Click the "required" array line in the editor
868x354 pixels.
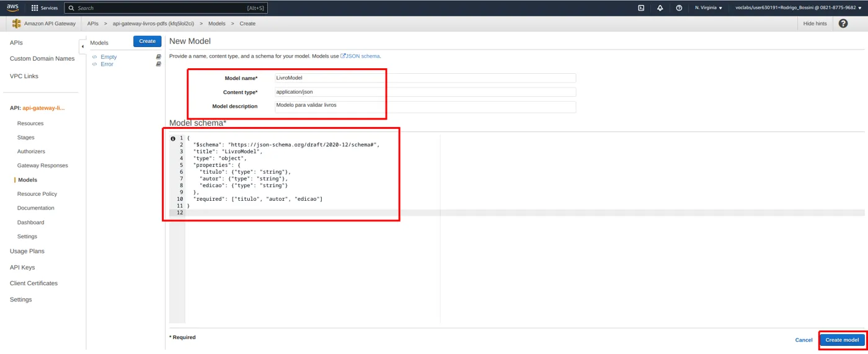pyautogui.click(x=257, y=199)
